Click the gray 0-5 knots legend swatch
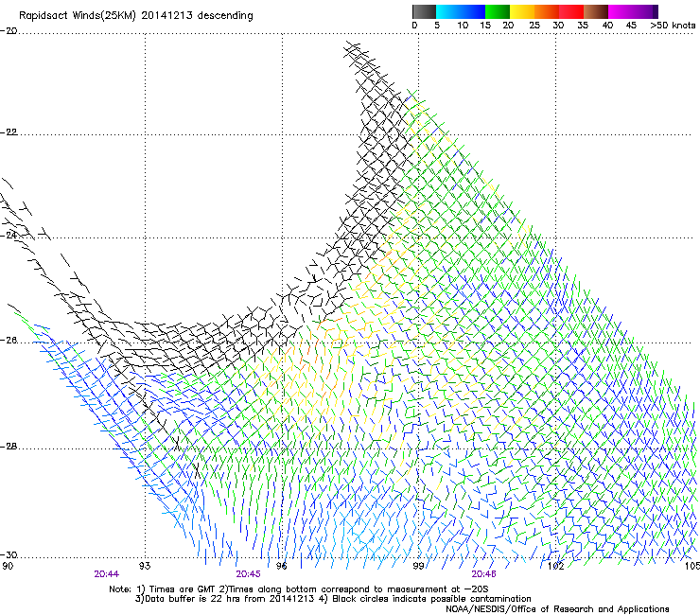The image size is (700, 615). click(x=424, y=11)
